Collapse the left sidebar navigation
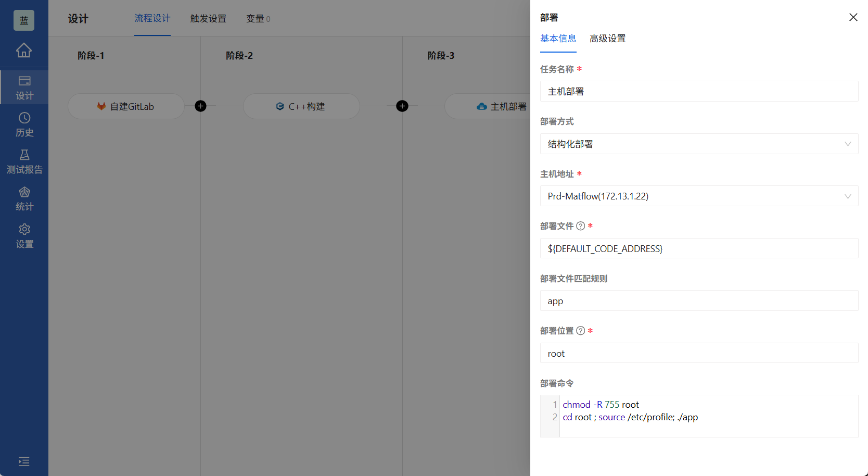This screenshot has height=476, width=868. coord(23,461)
